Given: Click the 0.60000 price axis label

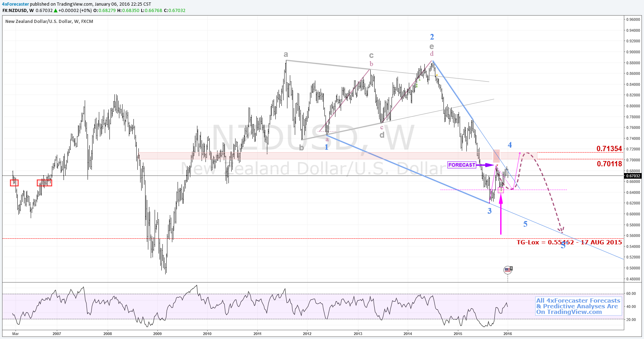Looking at the screenshot, I should (633, 214).
